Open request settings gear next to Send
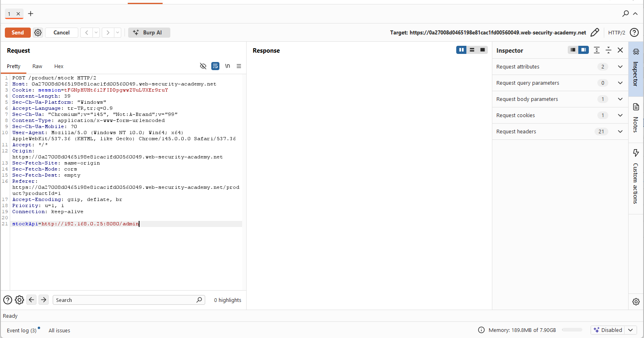This screenshot has width=644, height=338. pyautogui.click(x=38, y=32)
